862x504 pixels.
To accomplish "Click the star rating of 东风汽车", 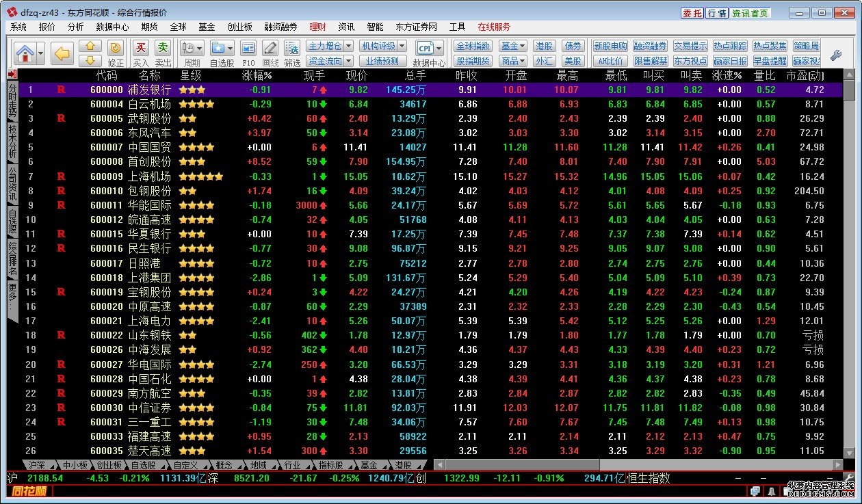I will pos(188,133).
